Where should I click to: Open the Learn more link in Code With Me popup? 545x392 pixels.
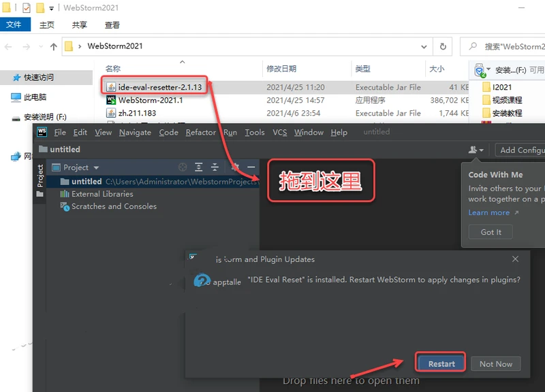[488, 212]
